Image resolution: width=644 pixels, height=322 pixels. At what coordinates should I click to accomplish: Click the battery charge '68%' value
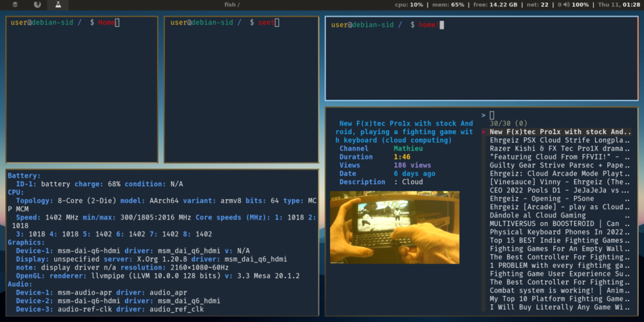tap(114, 184)
